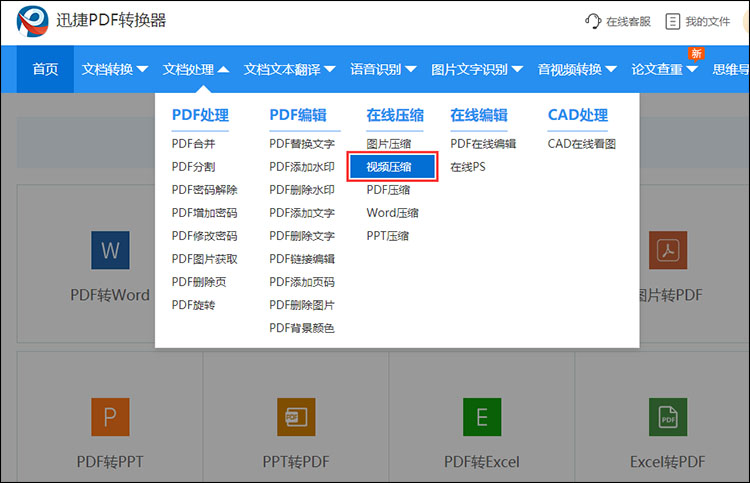Open the Excel转PDF green icon

(668, 417)
